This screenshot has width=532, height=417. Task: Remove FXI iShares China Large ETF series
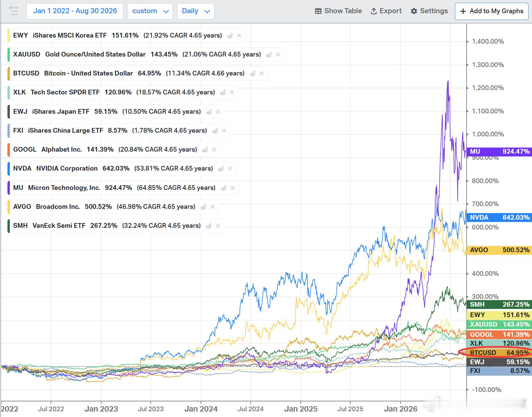click(224, 131)
